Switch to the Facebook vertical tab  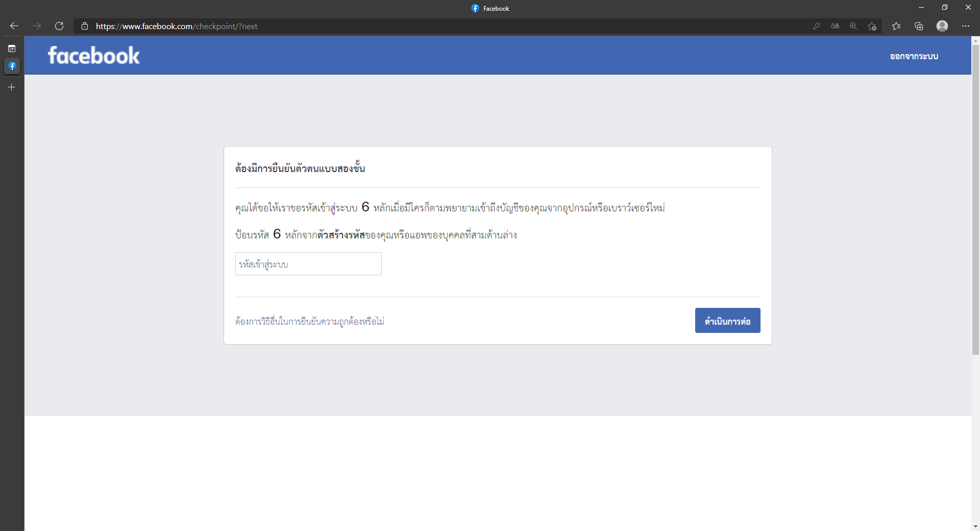click(12, 66)
